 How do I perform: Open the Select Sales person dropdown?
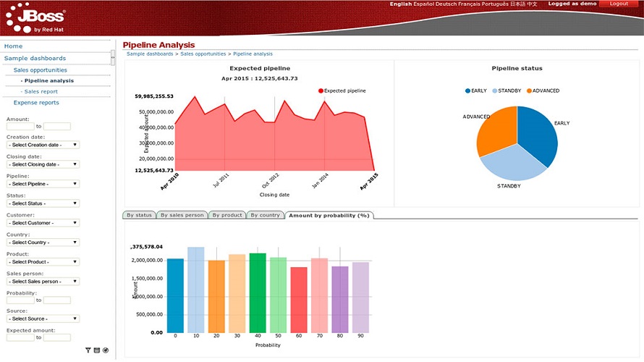coord(43,282)
